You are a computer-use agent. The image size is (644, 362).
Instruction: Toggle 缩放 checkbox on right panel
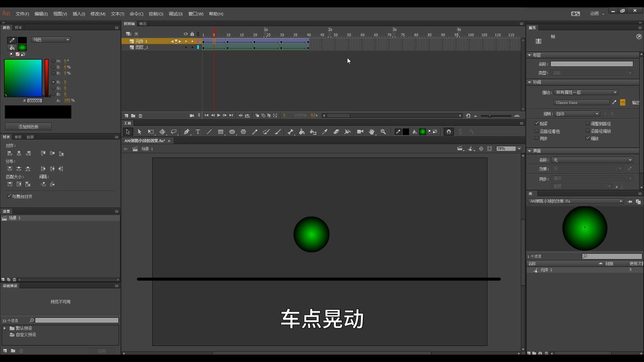tap(588, 138)
